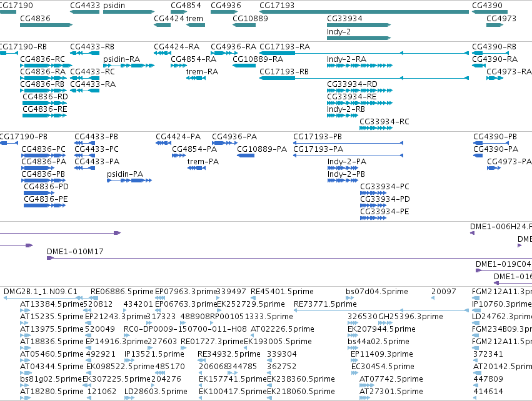Click protein CG4973-PA
Image resolution: width=532 pixels, height=401 pixels.
[x=509, y=162]
